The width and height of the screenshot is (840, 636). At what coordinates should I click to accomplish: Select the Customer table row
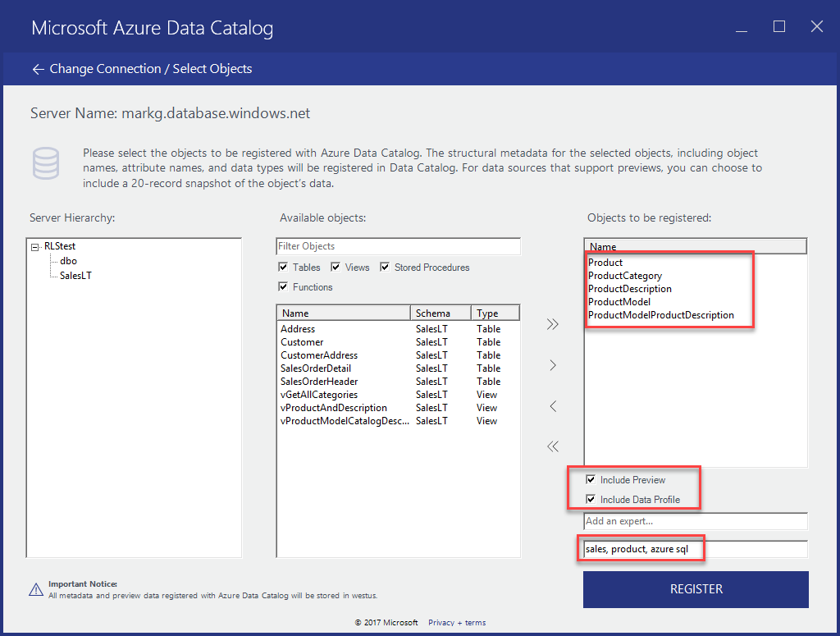pyautogui.click(x=398, y=342)
